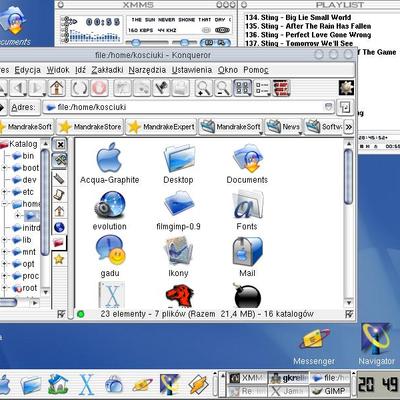Close the sidebar with the X button

click(60, 145)
